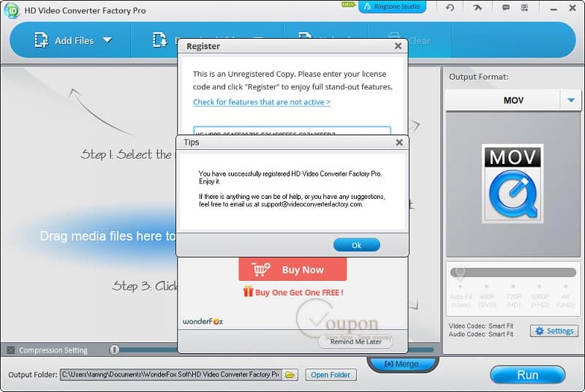Click Ok in the Tips dialog
The height and width of the screenshot is (392, 585).
coord(356,245)
